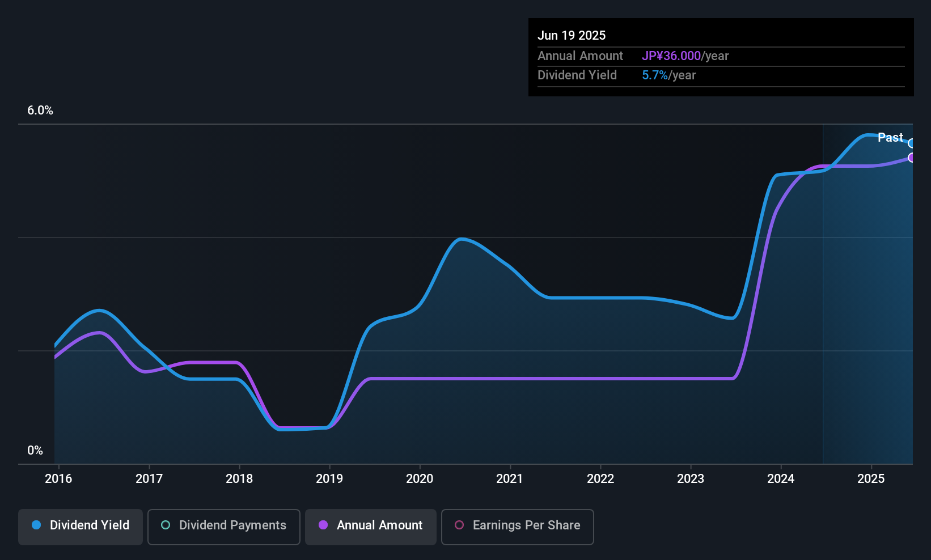The image size is (931, 560).
Task: Toggle the Dividend Yield legend button
Action: click(81, 527)
